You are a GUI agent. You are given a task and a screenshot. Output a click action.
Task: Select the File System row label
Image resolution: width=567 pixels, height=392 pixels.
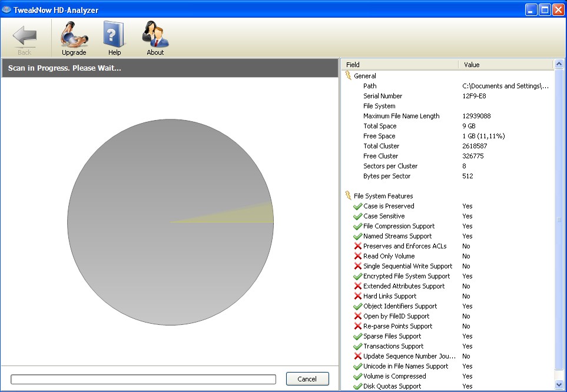[379, 106]
